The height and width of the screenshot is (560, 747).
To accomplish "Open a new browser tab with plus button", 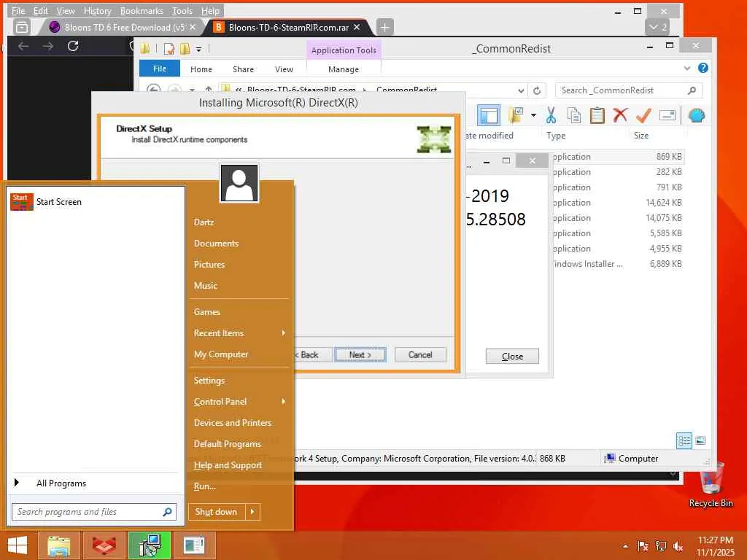I will (385, 27).
